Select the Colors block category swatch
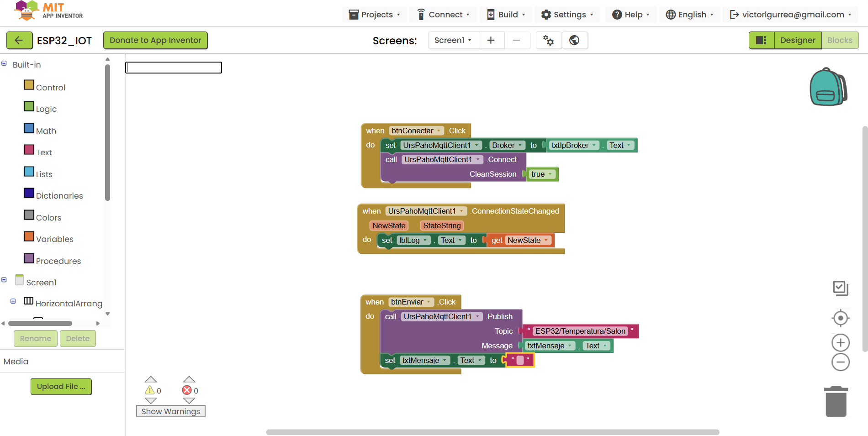The width and height of the screenshot is (868, 436). tap(29, 215)
